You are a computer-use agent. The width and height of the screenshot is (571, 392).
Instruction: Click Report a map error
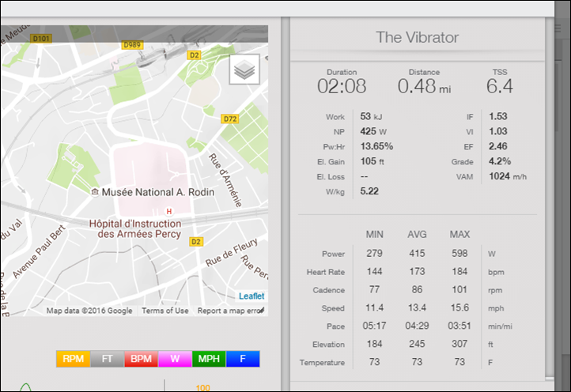[228, 311]
